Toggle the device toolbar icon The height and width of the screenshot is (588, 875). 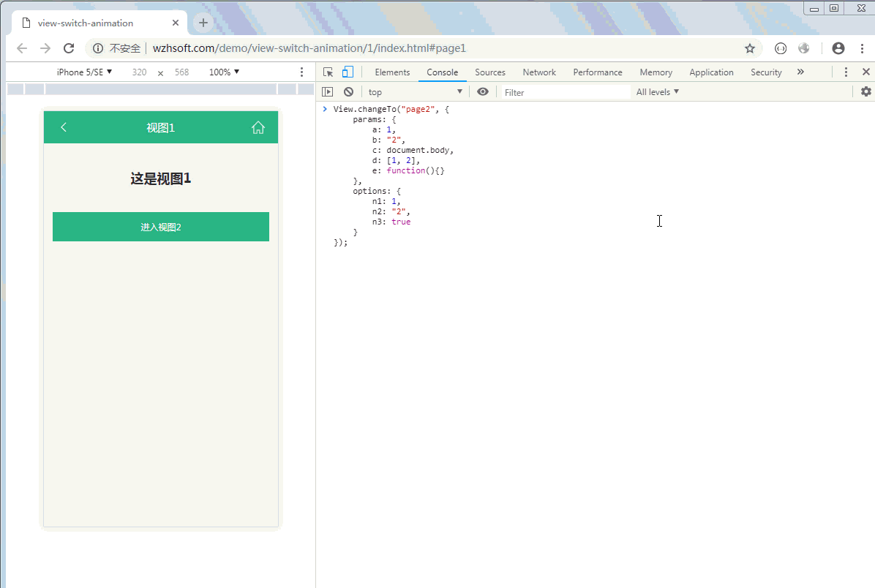pyautogui.click(x=348, y=72)
